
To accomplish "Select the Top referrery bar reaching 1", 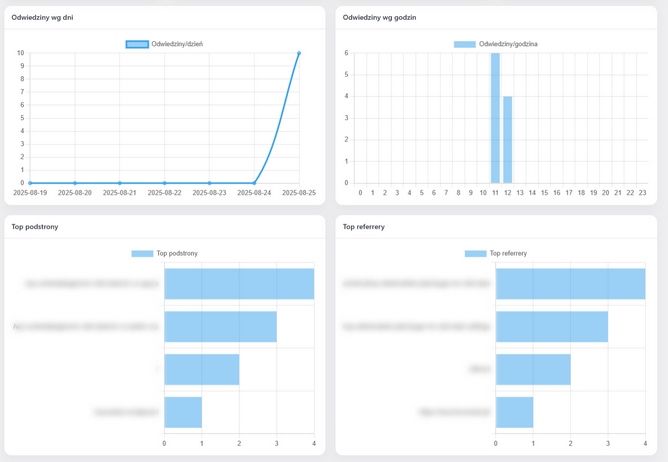I will pyautogui.click(x=514, y=412).
